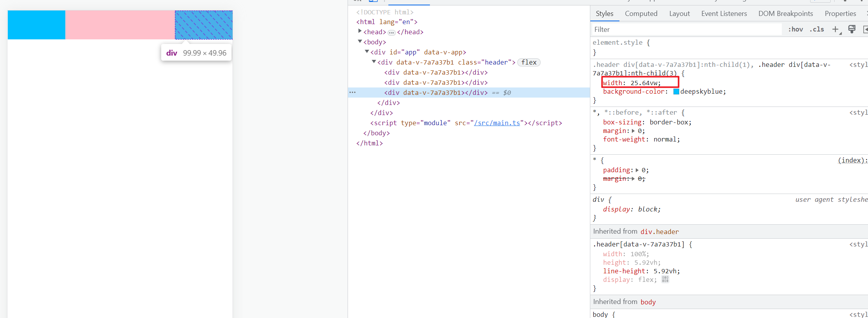
Task: Click the blue left block in the page preview
Action: [37, 25]
